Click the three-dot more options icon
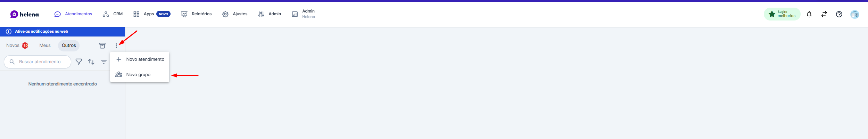Image resolution: width=868 pixels, height=139 pixels. 116,46
